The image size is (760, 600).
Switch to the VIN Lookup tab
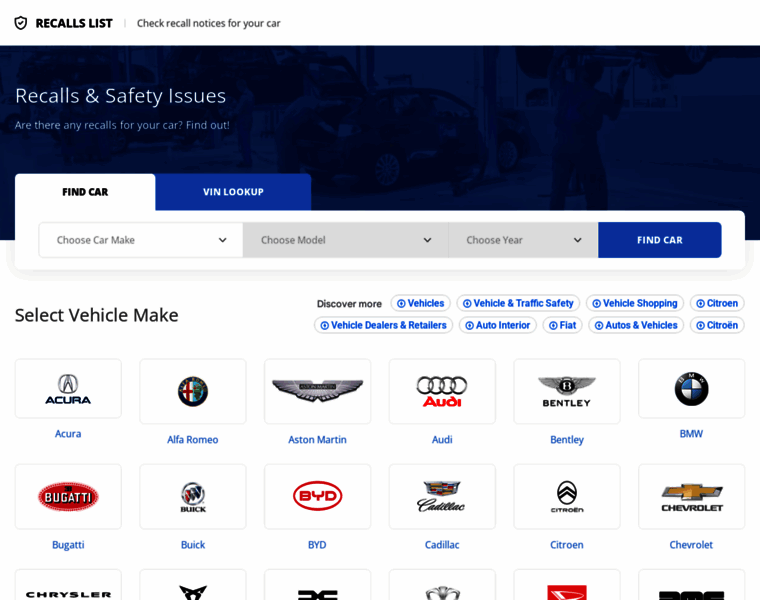click(x=233, y=192)
